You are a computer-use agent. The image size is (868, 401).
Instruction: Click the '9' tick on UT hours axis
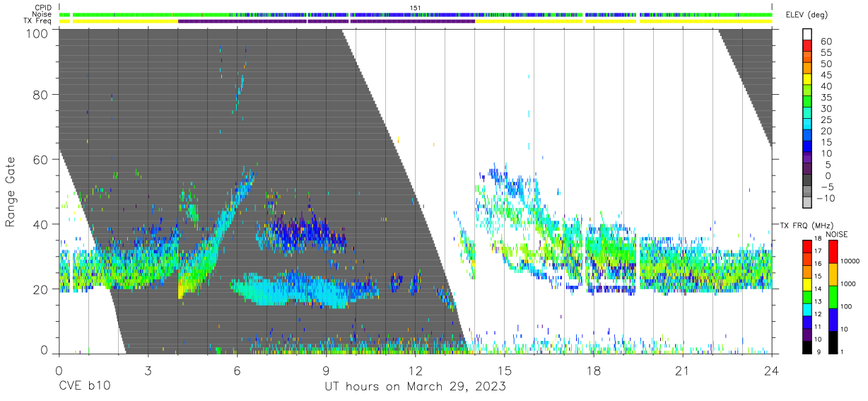pos(326,371)
